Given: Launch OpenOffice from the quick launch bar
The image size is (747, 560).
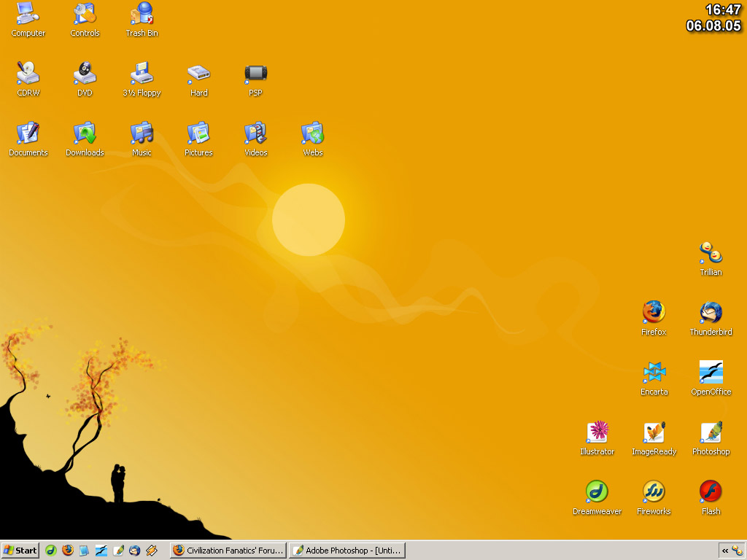Looking at the screenshot, I should click(101, 551).
